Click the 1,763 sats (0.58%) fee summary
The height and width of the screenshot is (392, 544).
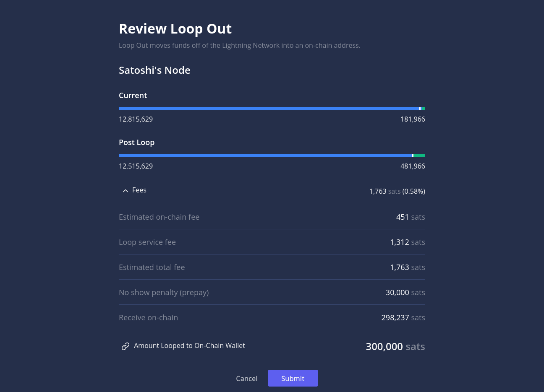pos(397,191)
